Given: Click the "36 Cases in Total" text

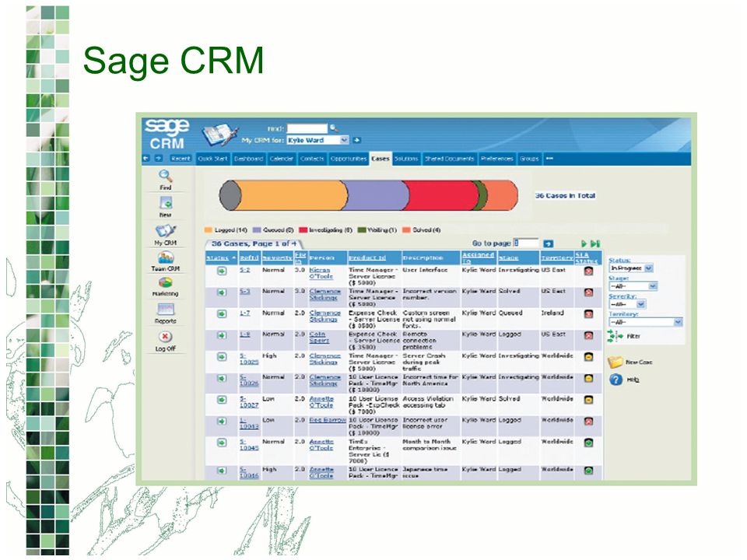Looking at the screenshot, I should [565, 195].
